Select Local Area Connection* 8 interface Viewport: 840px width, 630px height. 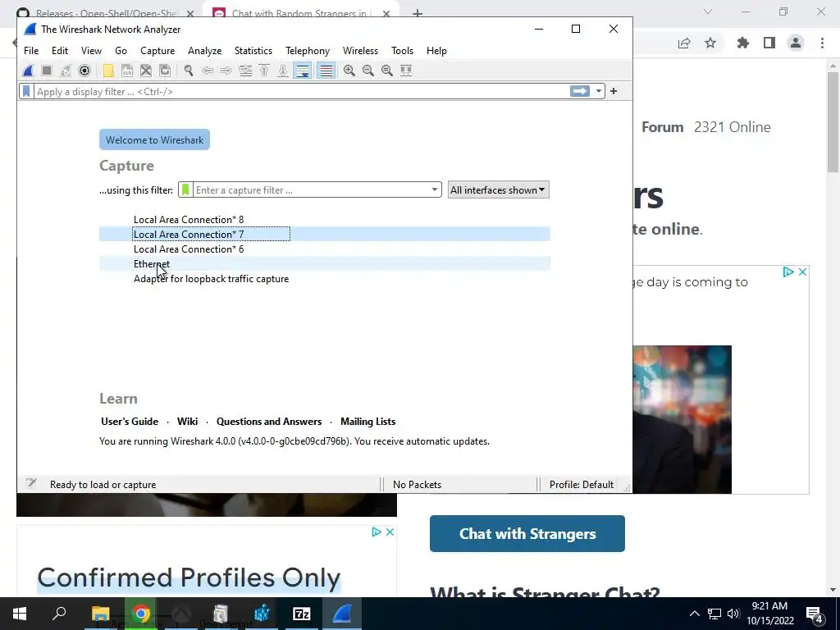(x=325, y=219)
